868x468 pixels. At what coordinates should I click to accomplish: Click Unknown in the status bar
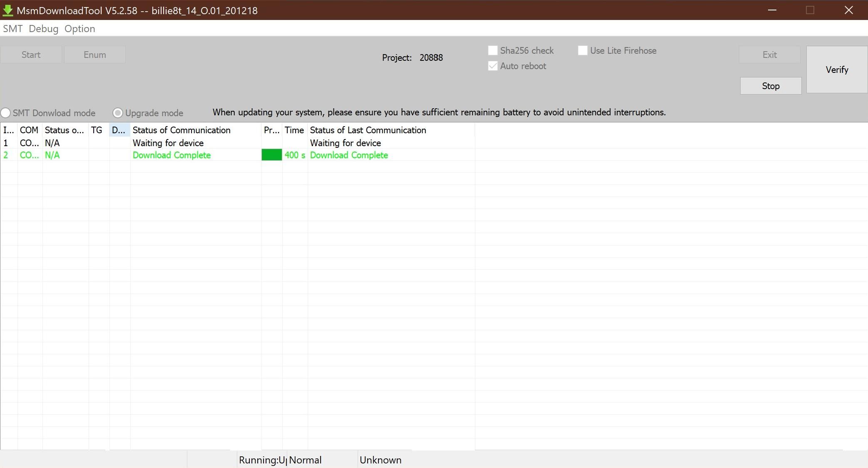(x=381, y=460)
